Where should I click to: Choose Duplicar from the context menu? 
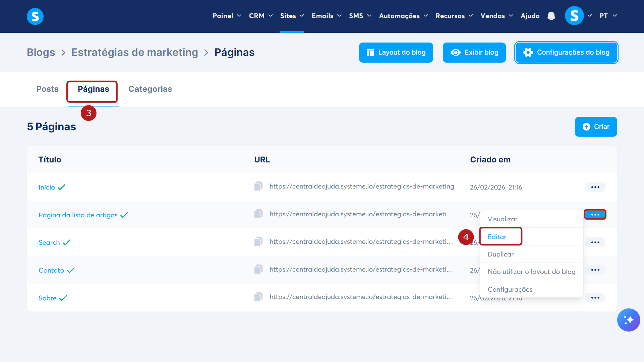(x=501, y=254)
